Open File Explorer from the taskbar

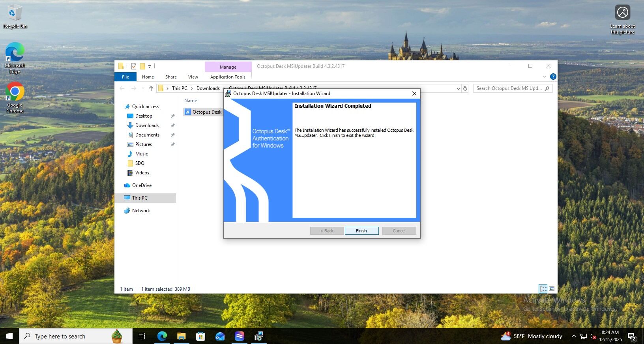coord(181,336)
